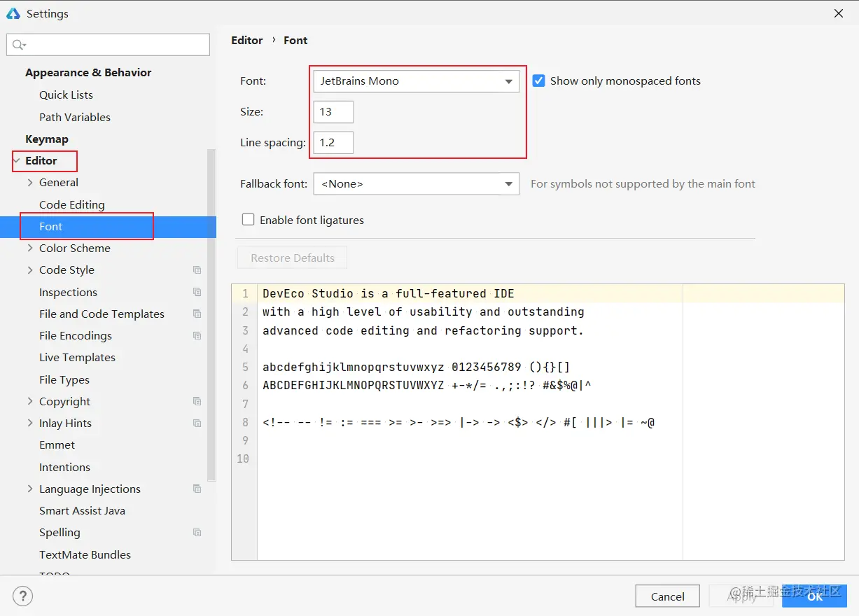The image size is (859, 616).
Task: Click the project-level icon beside File and Code Templates
Action: point(197,314)
